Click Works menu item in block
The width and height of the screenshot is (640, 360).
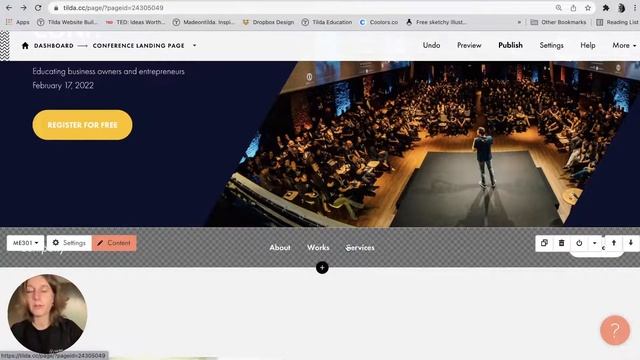(x=318, y=247)
